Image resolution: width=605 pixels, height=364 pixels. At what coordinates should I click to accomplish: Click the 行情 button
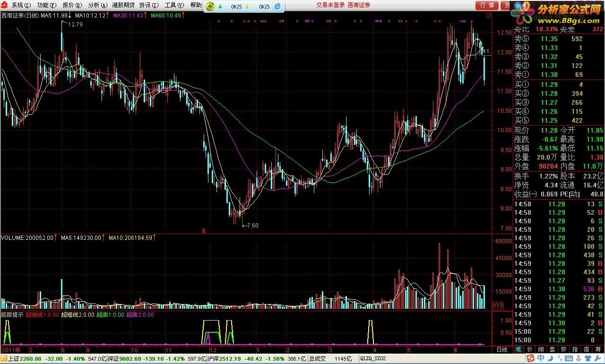[x=486, y=5]
